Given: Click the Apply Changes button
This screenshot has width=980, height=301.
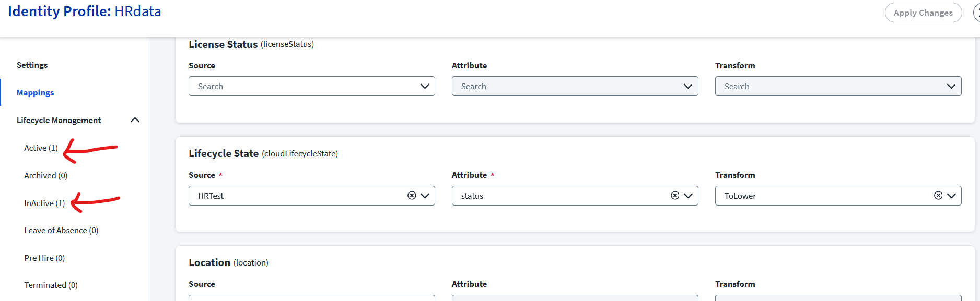Looking at the screenshot, I should 923,13.
